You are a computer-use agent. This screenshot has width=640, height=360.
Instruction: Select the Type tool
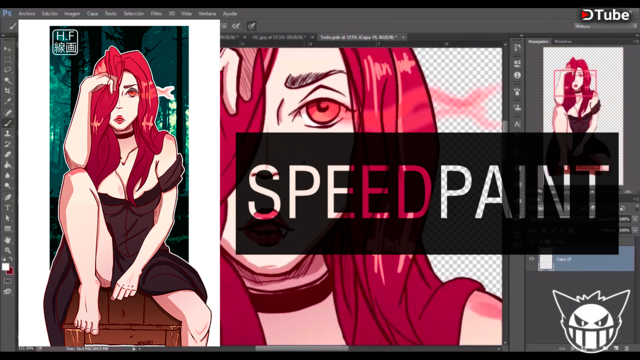[8, 208]
